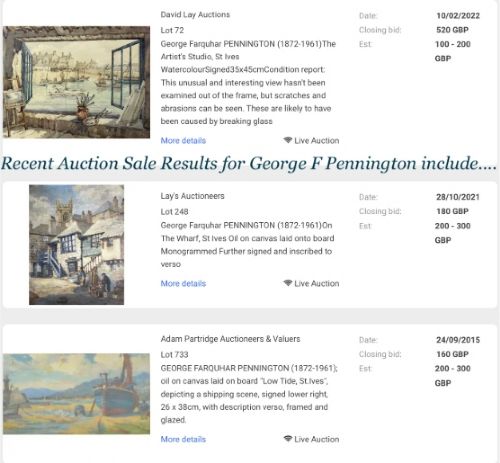Click Live Auction icon for Lot 72
500x463 pixels.
(x=288, y=140)
